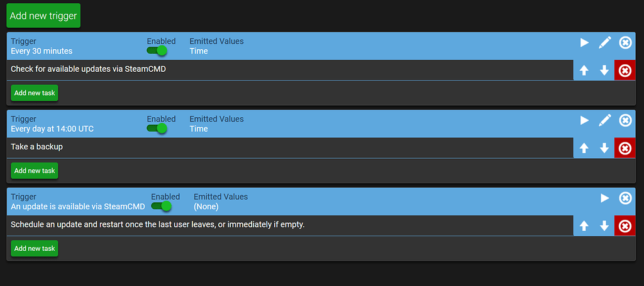Disable the SteamCMD update available trigger

click(162, 206)
